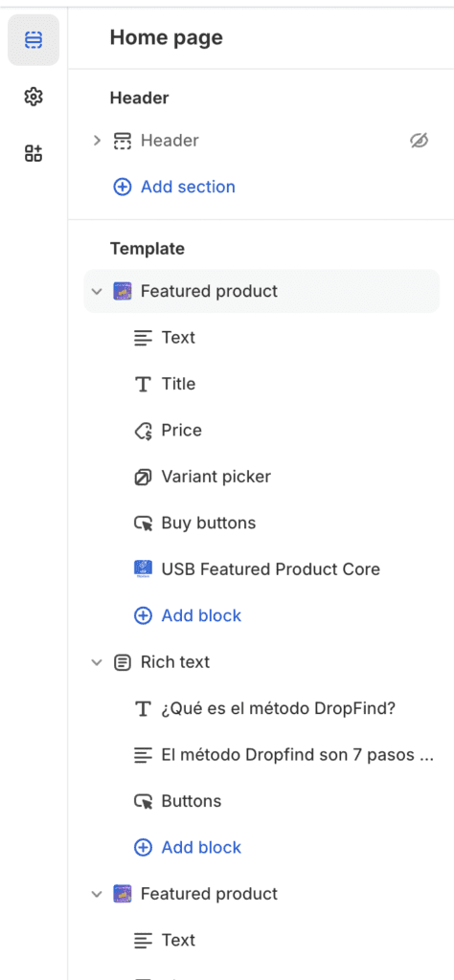
Task: Toggle Header visibility eye icon
Action: 419,141
